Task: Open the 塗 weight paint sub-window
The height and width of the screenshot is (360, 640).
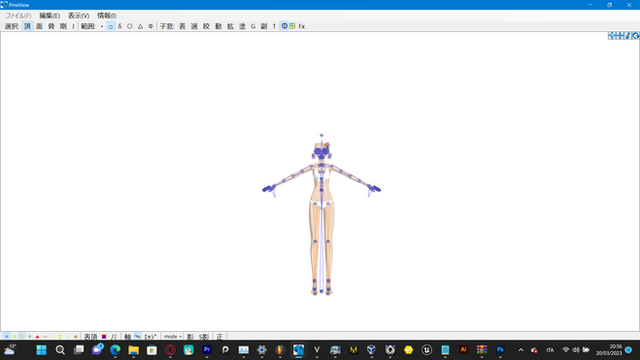Action: 242,26
